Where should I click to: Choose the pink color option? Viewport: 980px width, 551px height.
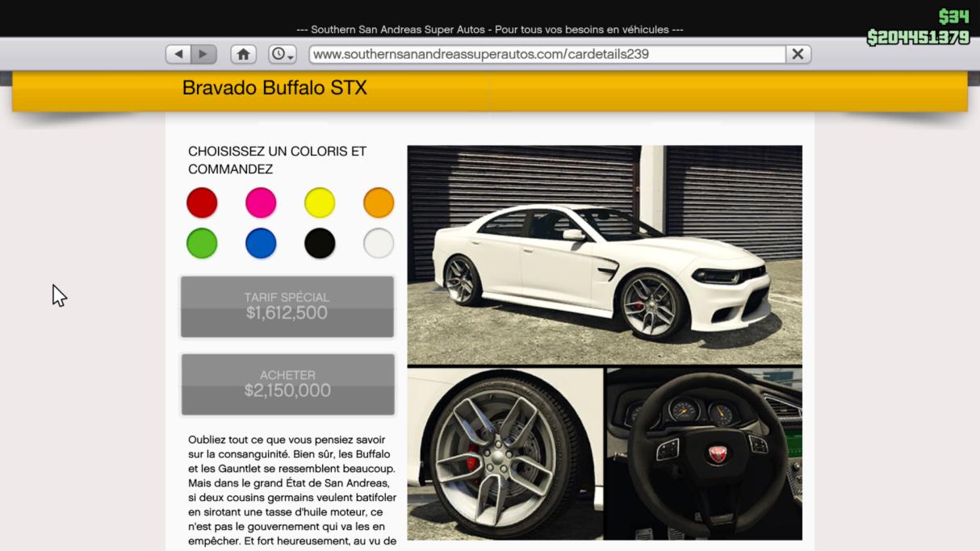[x=261, y=202]
